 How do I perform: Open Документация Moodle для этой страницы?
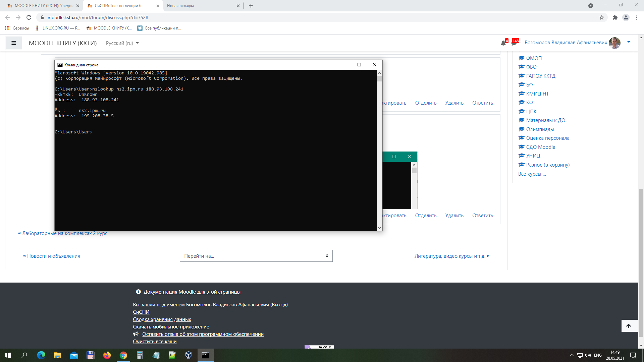pyautogui.click(x=192, y=292)
